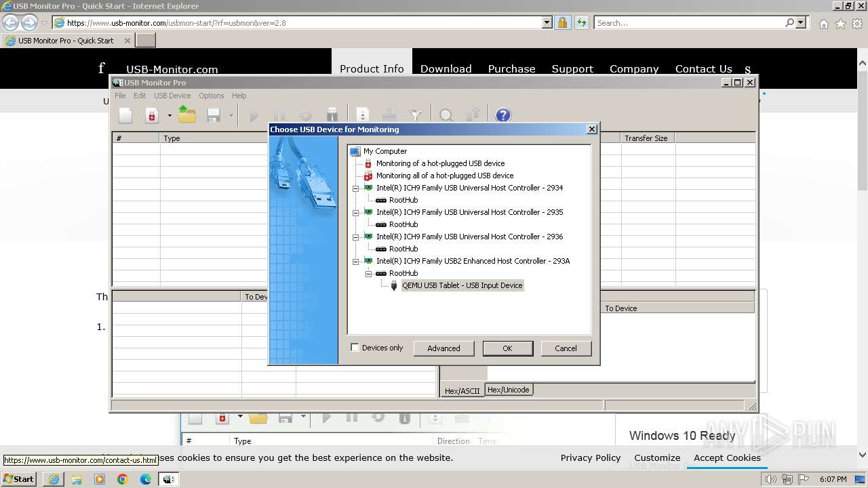Open the Privacy Policy link
868x488 pixels.
point(590,457)
